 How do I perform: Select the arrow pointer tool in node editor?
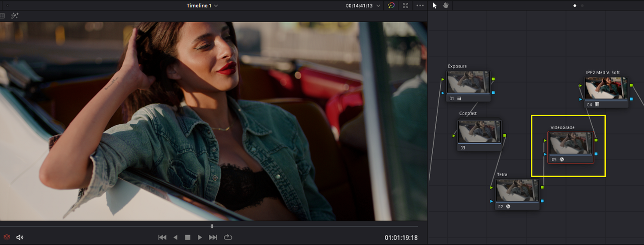point(435,6)
